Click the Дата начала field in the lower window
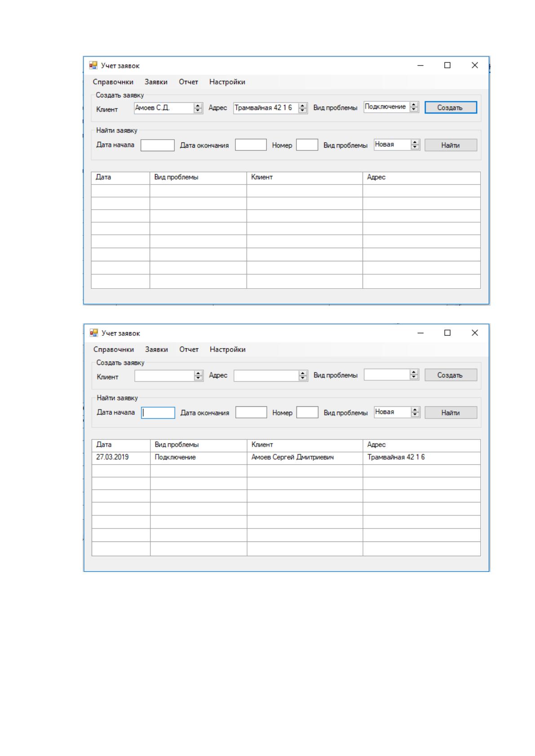535x756 pixels. (x=158, y=413)
